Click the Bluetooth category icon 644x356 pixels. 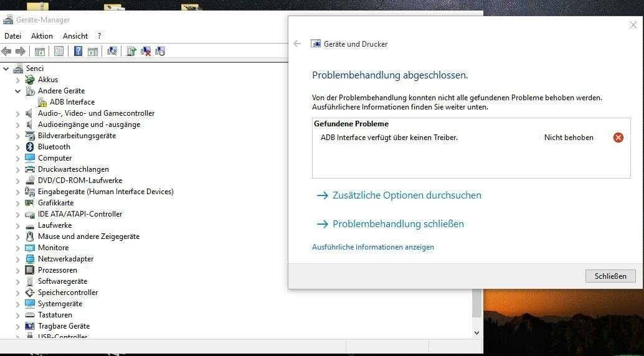(30, 147)
